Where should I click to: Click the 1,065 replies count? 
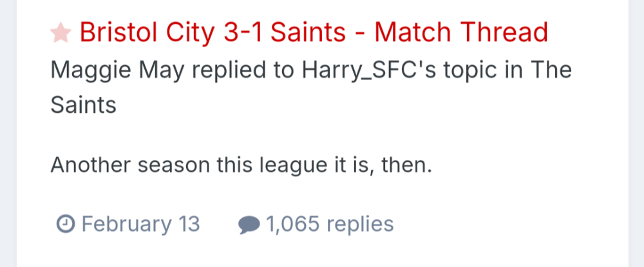(x=329, y=224)
